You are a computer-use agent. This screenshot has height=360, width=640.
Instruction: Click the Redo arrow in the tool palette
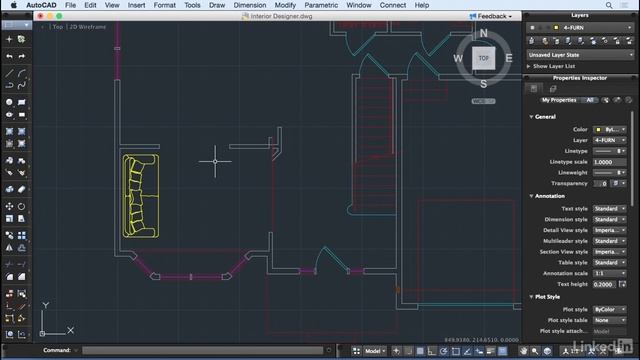(22, 56)
